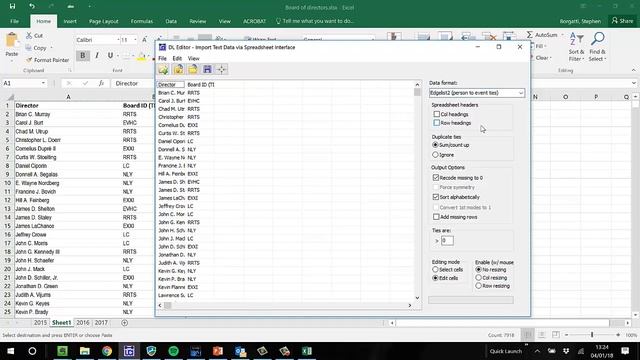Click the DL Editor window title icon
This screenshot has height=360, width=640.
tap(162, 47)
